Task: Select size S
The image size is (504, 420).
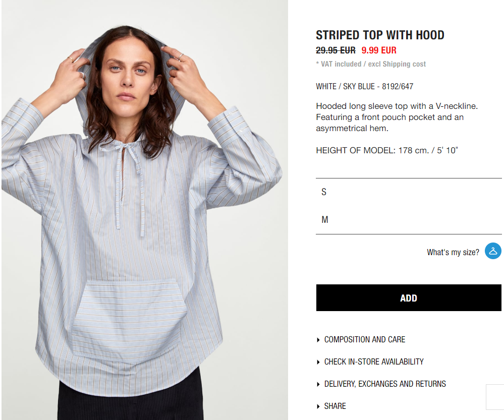Action: pyautogui.click(x=409, y=192)
